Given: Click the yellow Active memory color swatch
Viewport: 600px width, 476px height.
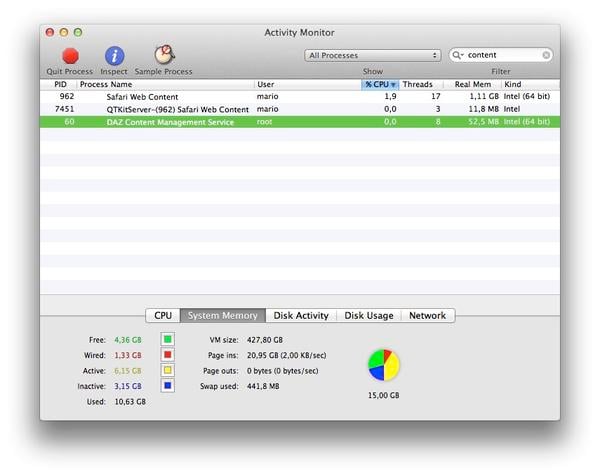Looking at the screenshot, I should [x=168, y=370].
